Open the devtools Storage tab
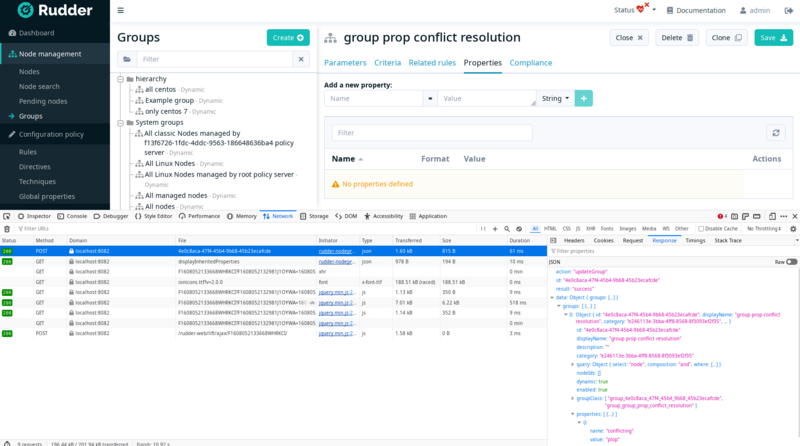This screenshot has height=446, width=800. pyautogui.click(x=314, y=216)
